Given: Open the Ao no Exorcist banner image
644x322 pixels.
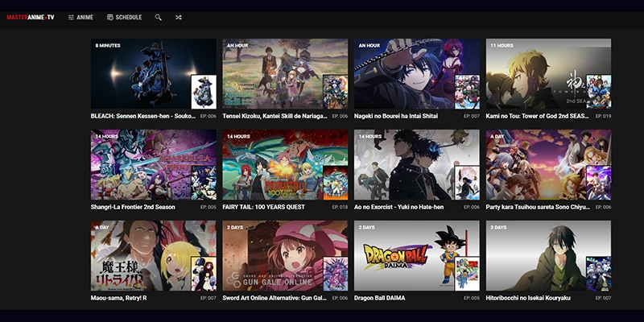Looking at the screenshot, I should (x=417, y=165).
